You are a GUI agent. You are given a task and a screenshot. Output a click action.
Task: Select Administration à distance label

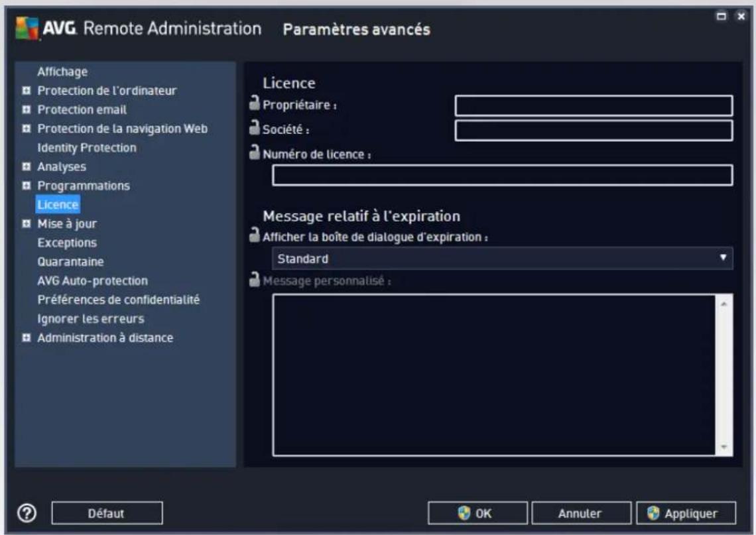pos(105,338)
